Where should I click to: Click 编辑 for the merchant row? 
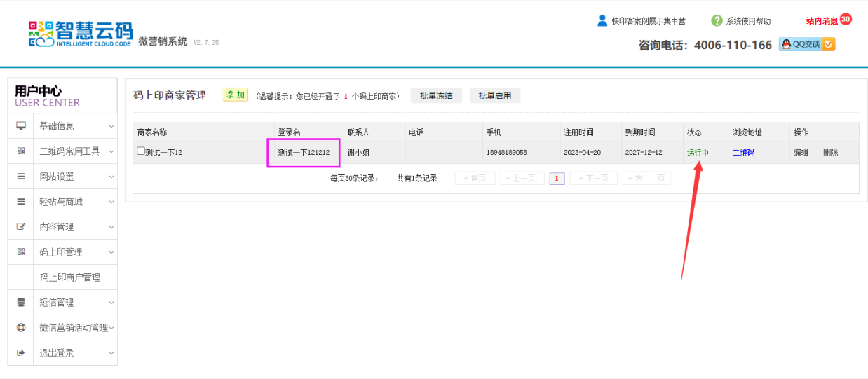click(801, 153)
